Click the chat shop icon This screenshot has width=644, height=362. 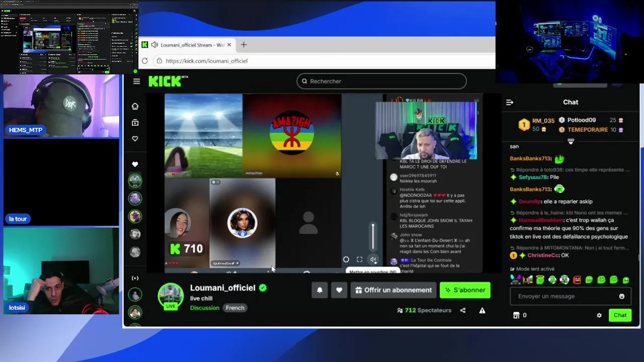click(516, 315)
